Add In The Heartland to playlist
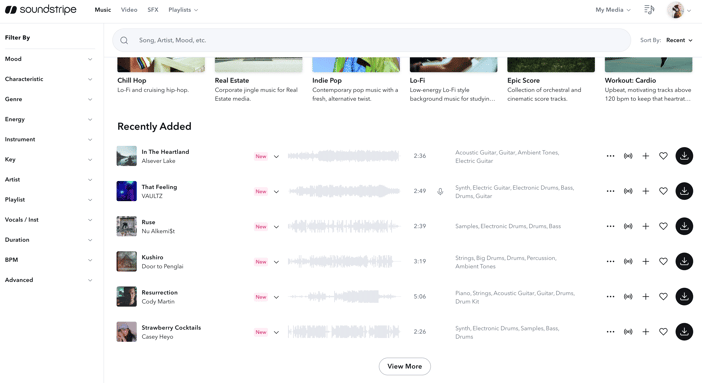 (646, 156)
